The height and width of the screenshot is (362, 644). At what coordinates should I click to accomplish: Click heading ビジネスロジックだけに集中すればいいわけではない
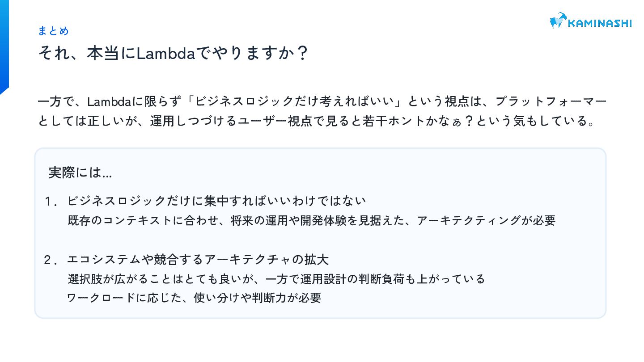pyautogui.click(x=216, y=201)
